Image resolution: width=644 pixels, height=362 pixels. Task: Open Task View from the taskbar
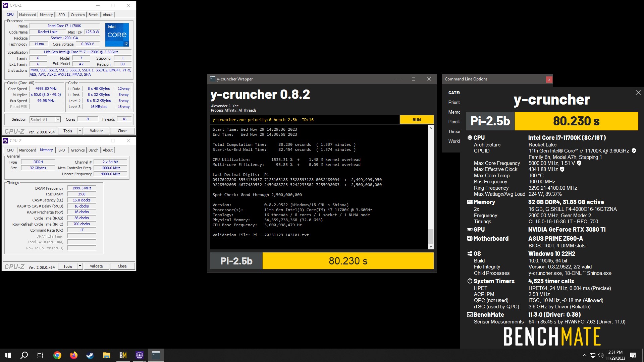tap(40, 355)
